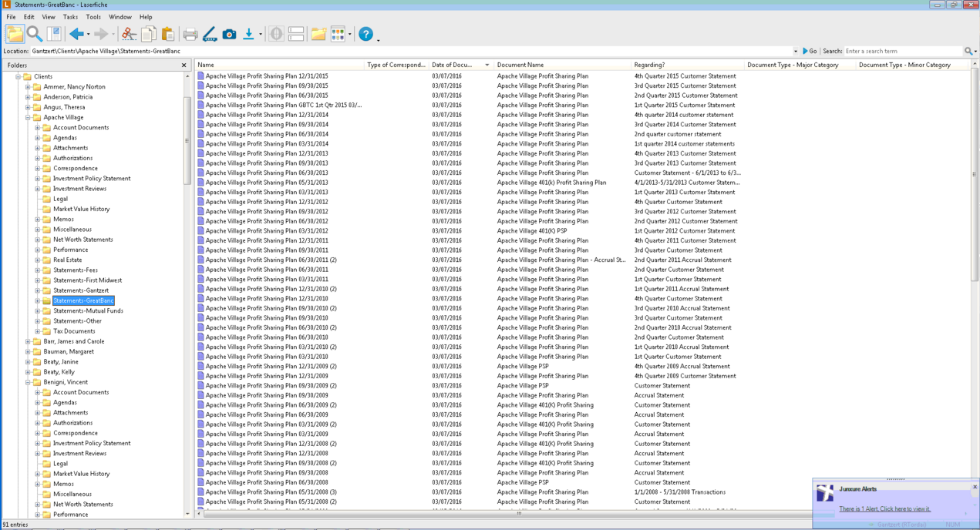Image resolution: width=980 pixels, height=530 pixels.
Task: Expand the Barr, James and Carole folder
Action: 28,341
